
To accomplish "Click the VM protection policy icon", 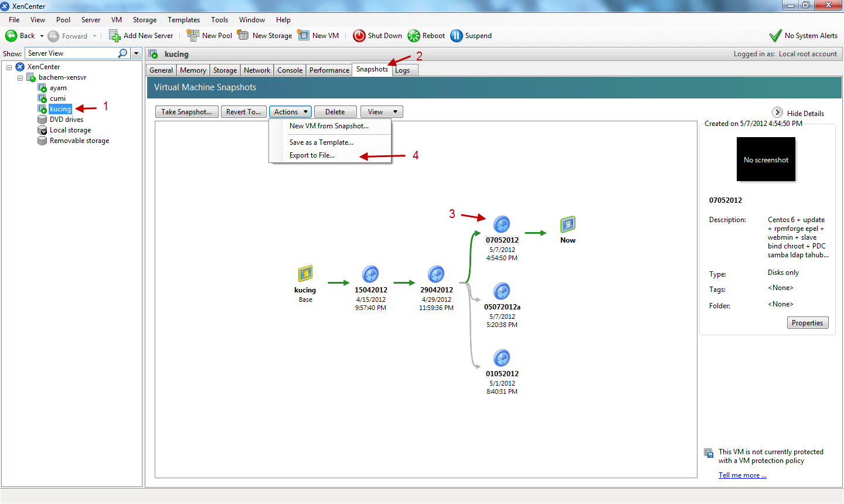I will pyautogui.click(x=709, y=452).
